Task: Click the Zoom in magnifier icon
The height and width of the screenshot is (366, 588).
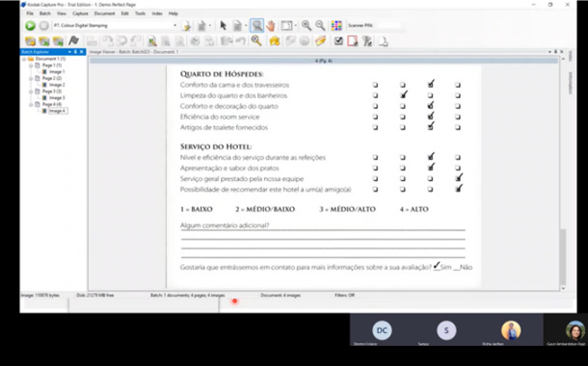Action: 307,25
